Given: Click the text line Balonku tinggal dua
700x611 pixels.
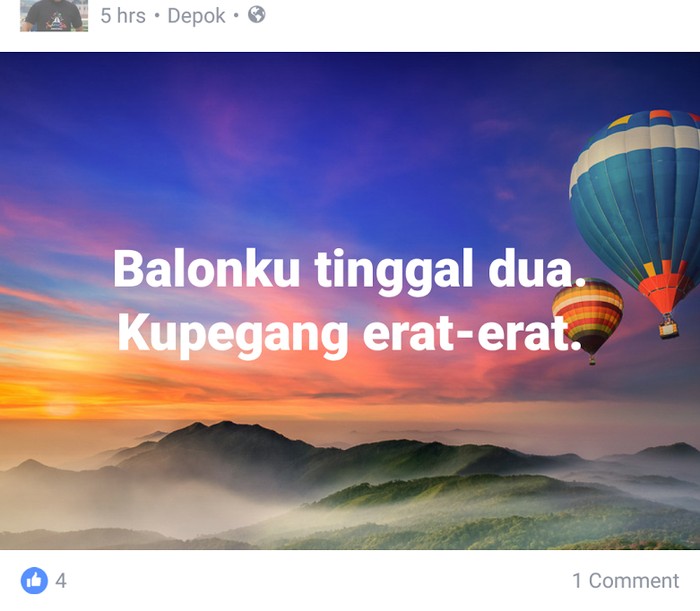Looking at the screenshot, I should click(349, 270).
